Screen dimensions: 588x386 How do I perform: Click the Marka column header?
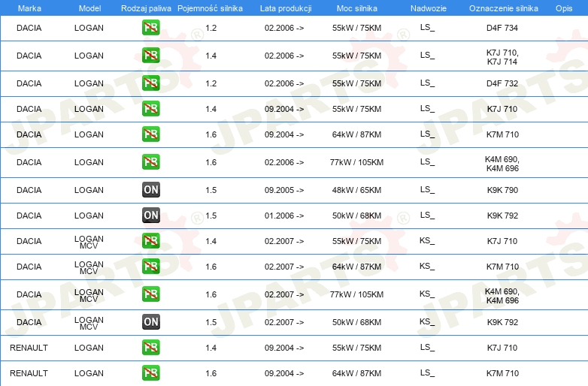(x=29, y=8)
